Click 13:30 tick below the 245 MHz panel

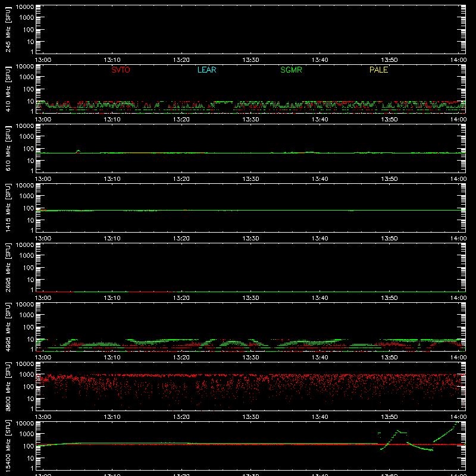250,60
